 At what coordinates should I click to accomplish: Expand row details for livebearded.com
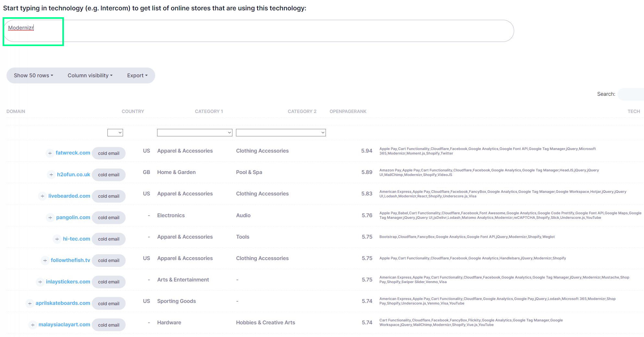pyautogui.click(x=42, y=196)
